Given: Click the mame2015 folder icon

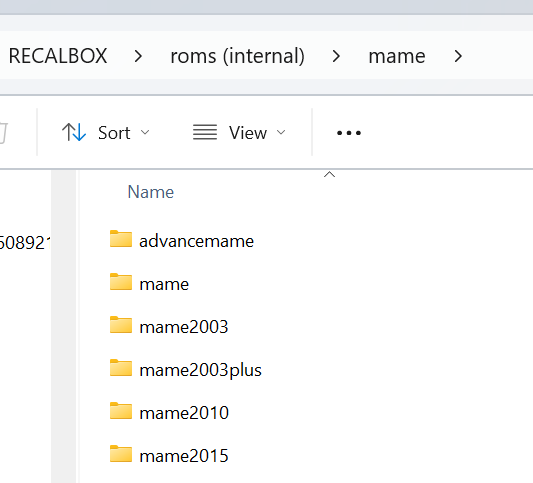Looking at the screenshot, I should tap(121, 454).
